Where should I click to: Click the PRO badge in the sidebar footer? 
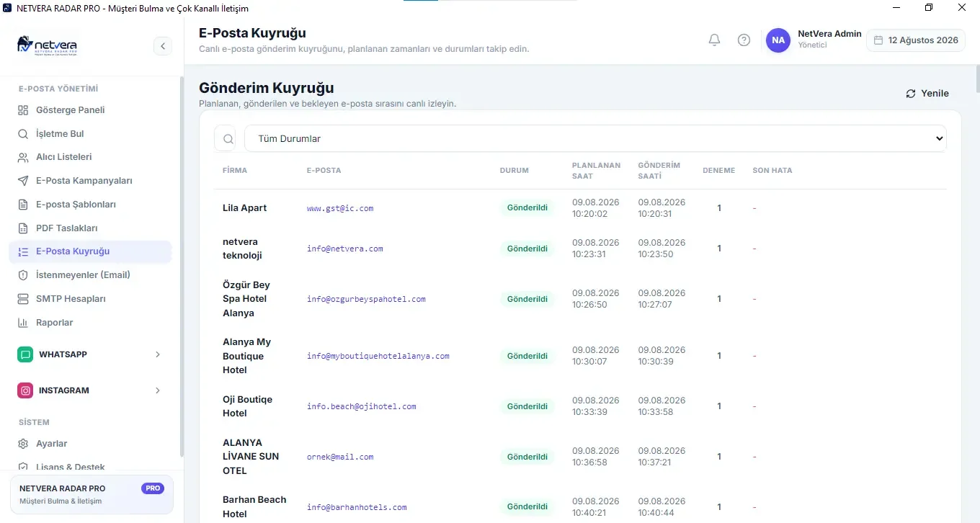coord(153,488)
